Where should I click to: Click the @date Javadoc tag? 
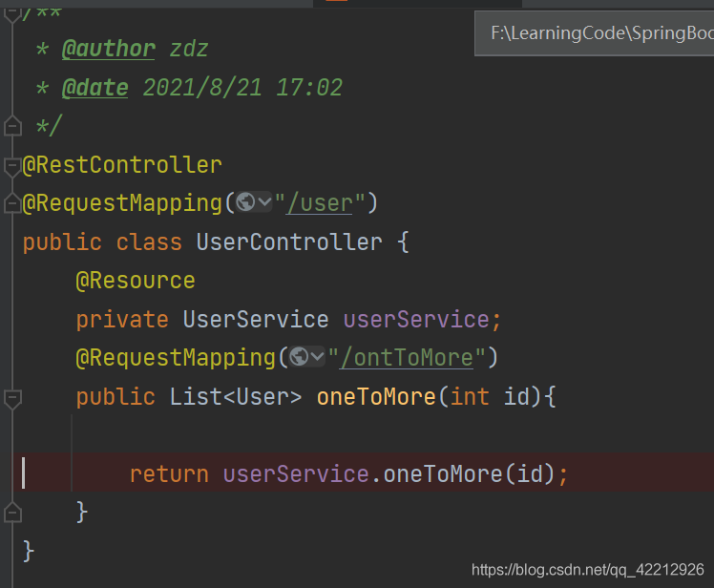coord(94,88)
